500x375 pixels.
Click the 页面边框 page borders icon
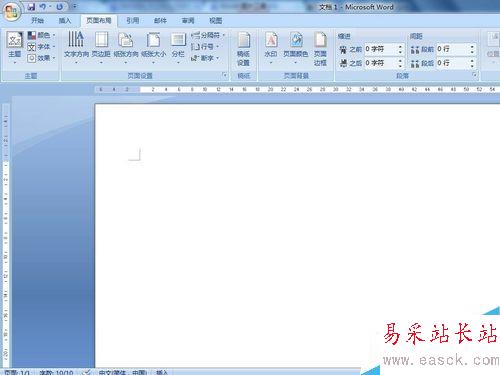pos(320,49)
